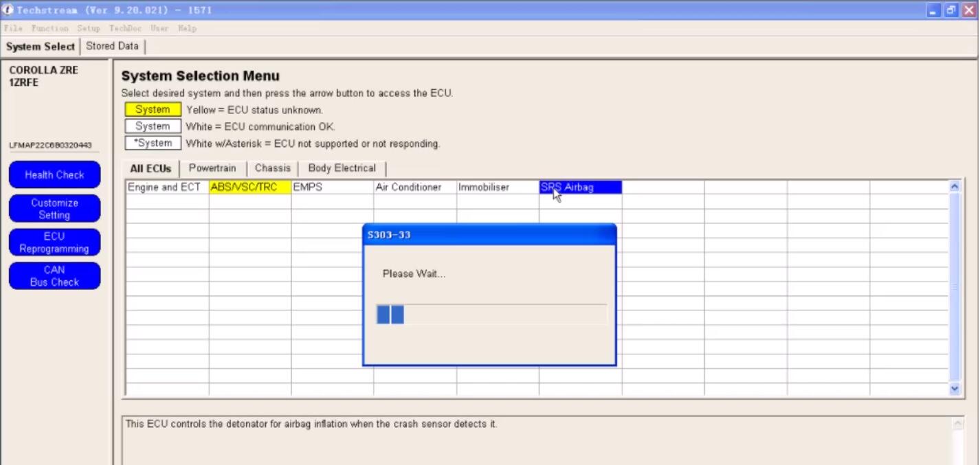Click the system grid scroll up arrow

point(955,186)
